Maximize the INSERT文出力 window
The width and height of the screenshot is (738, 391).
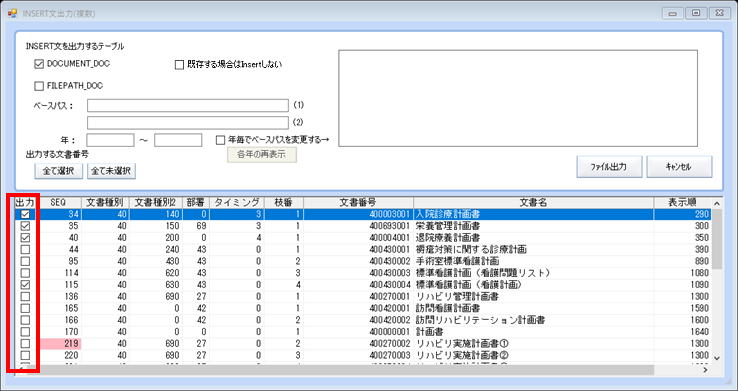click(696, 13)
